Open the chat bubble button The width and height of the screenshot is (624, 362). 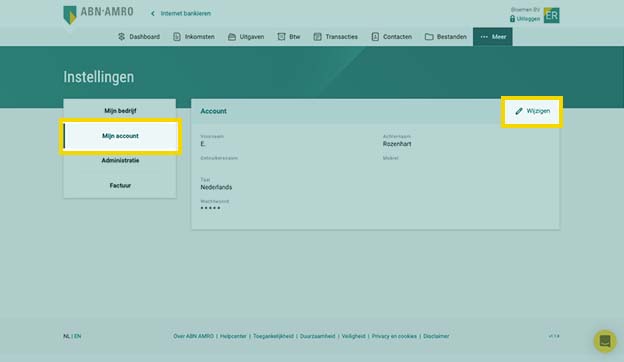[x=605, y=341]
